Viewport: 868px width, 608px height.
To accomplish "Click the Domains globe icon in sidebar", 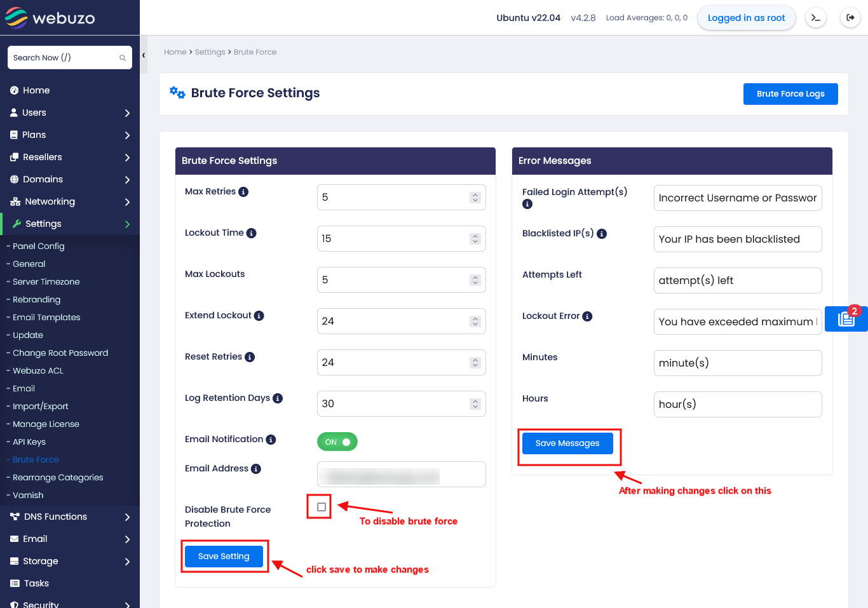I will tap(15, 179).
